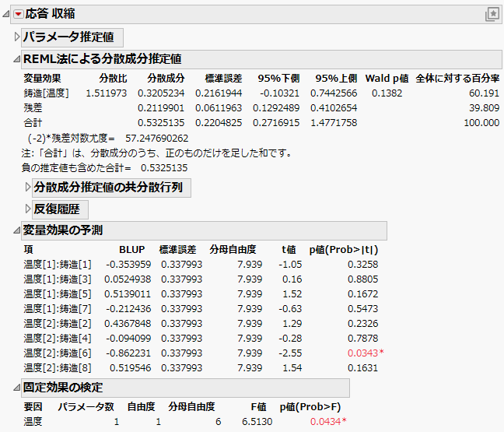Screen dimensions: 504x432
Task: Click significant p-value 0.0343*
Action: coord(366,353)
